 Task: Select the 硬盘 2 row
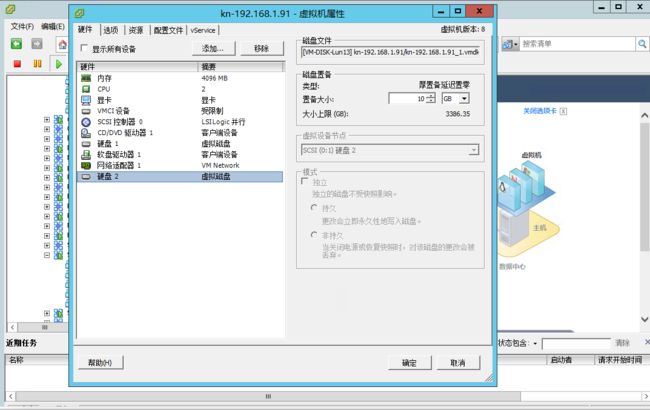(180, 176)
